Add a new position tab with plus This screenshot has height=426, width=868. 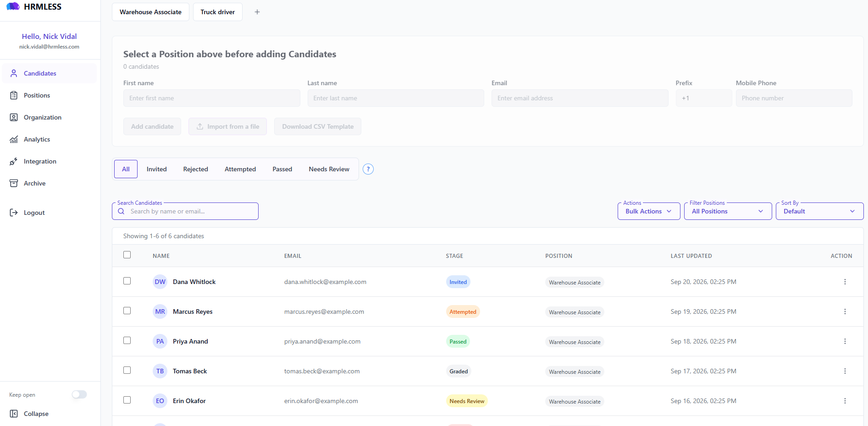[257, 12]
